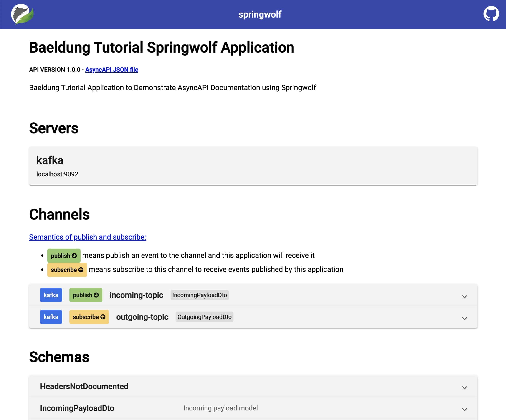Click the publish badge in the legend
This screenshot has width=506, height=420.
pyautogui.click(x=64, y=256)
